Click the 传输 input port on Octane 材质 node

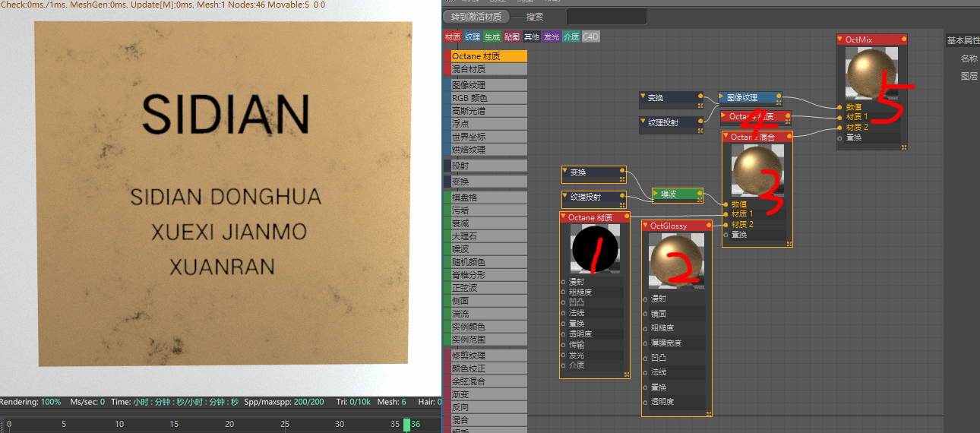pyautogui.click(x=563, y=344)
